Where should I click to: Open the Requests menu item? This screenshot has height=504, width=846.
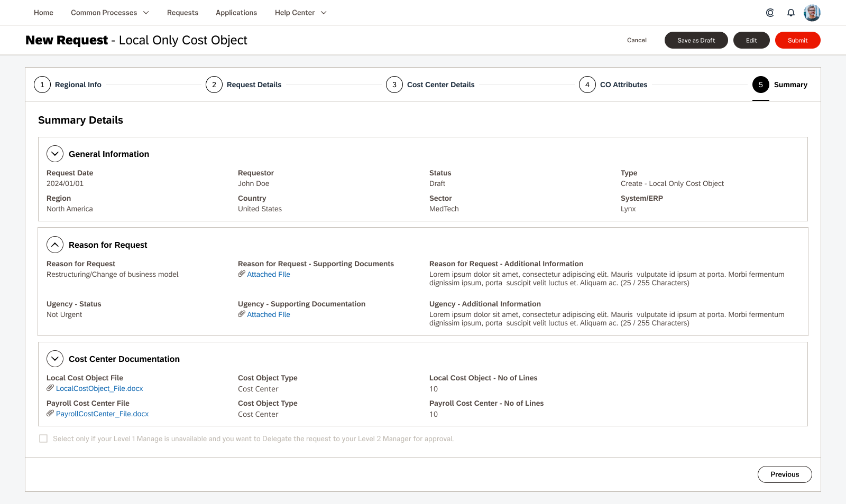point(182,13)
